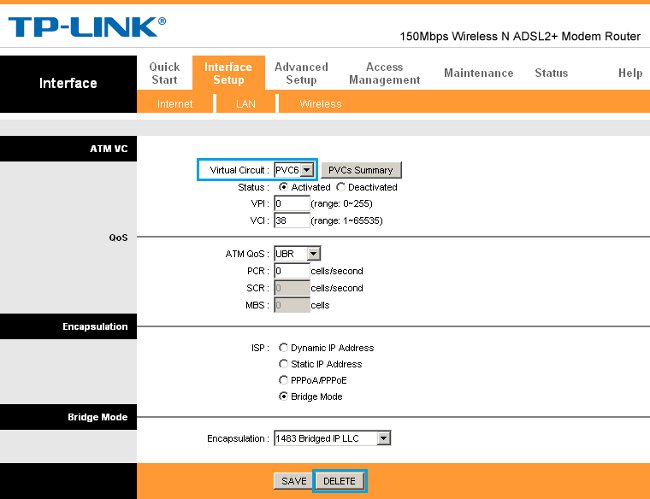650x499 pixels.
Task: Open the Quick Start tab
Action: (x=164, y=73)
